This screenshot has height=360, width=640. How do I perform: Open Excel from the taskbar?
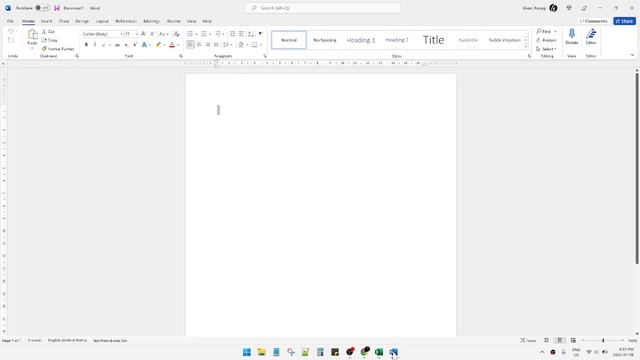379,352
